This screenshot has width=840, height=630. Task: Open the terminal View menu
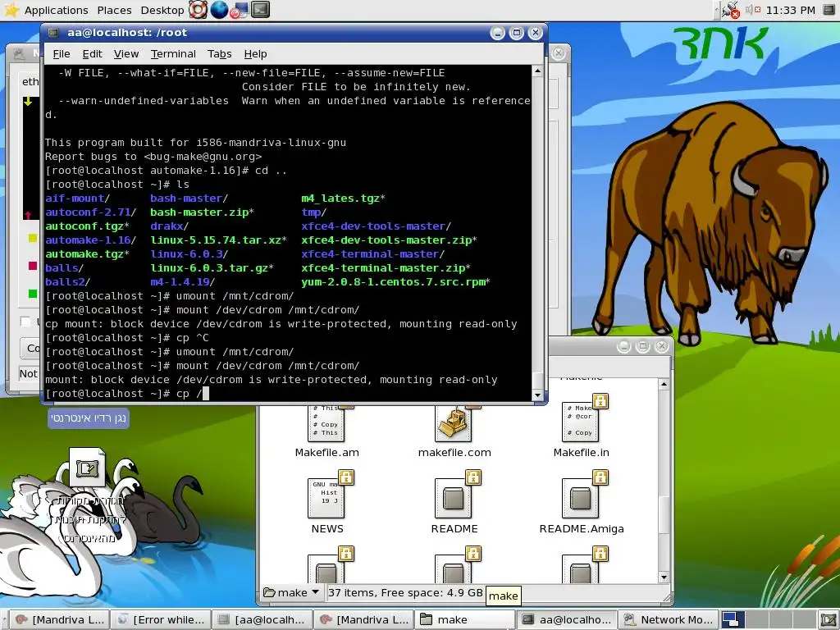coord(126,53)
